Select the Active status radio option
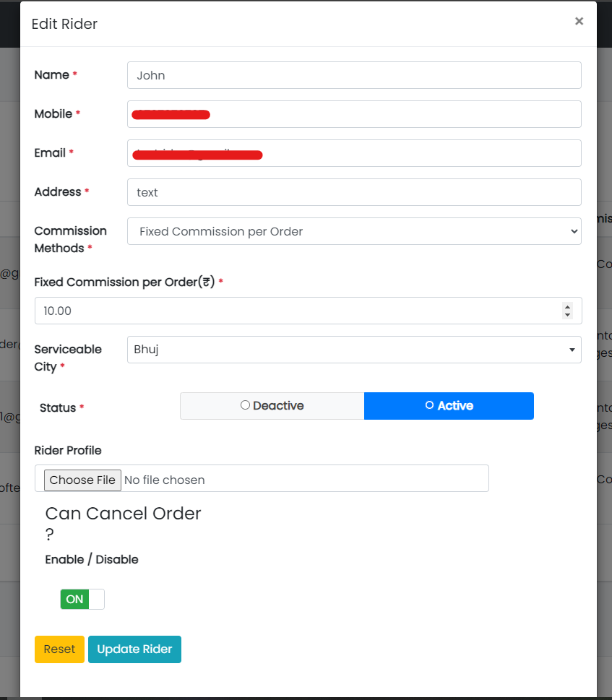612x700 pixels. tap(449, 406)
